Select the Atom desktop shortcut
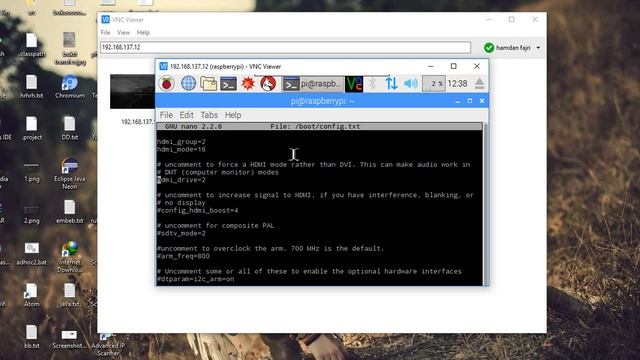This screenshot has width=640, height=360. coord(31,295)
